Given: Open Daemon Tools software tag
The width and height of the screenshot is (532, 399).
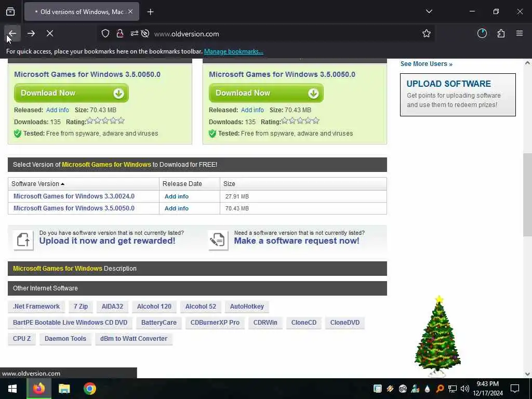Looking at the screenshot, I should coord(65,339).
